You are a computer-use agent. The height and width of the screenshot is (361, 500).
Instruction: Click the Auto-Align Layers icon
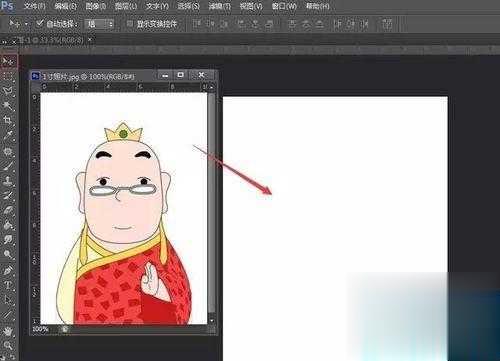(x=387, y=23)
